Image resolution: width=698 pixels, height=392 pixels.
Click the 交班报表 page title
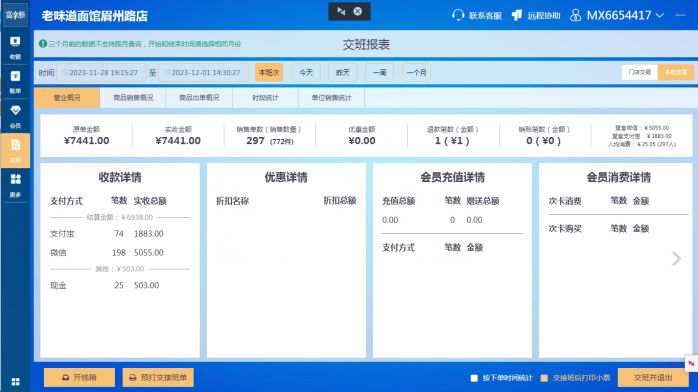point(366,44)
